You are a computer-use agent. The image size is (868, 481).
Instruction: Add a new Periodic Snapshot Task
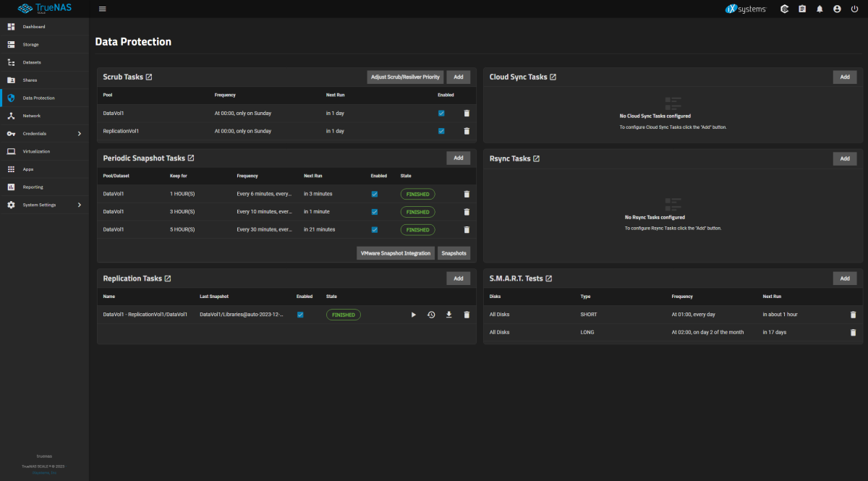click(459, 158)
